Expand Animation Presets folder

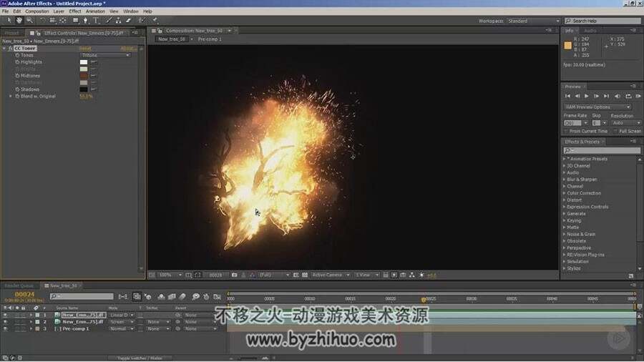click(565, 159)
